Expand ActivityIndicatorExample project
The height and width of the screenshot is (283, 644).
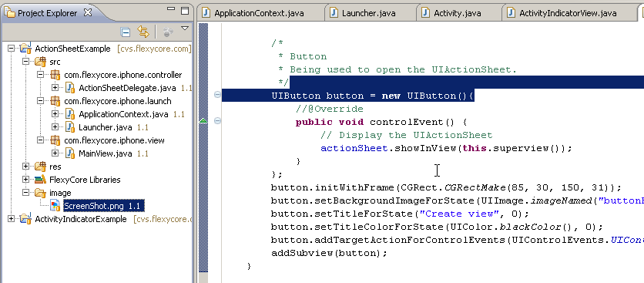[x=11, y=219]
